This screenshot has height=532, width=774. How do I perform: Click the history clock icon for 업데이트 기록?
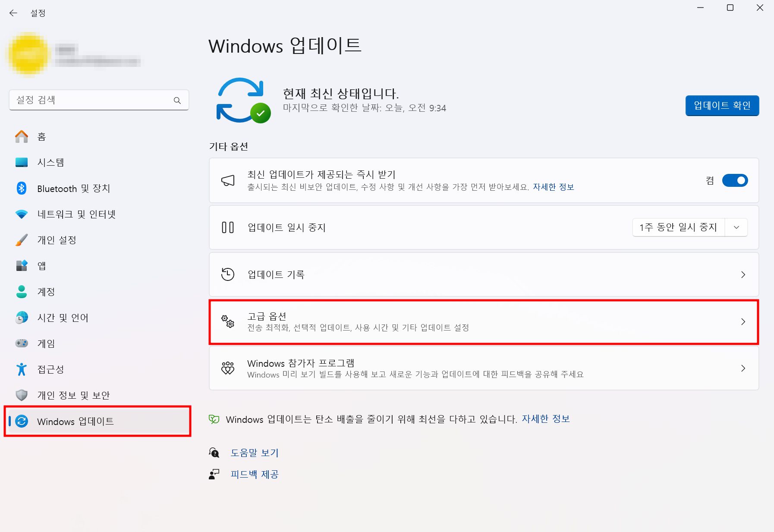pos(228,274)
